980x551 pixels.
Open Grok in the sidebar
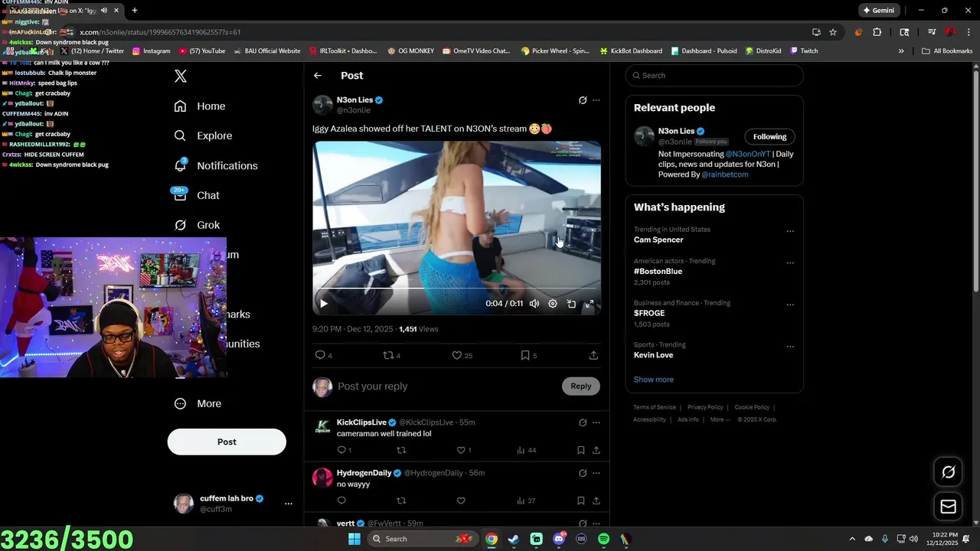coord(197,225)
